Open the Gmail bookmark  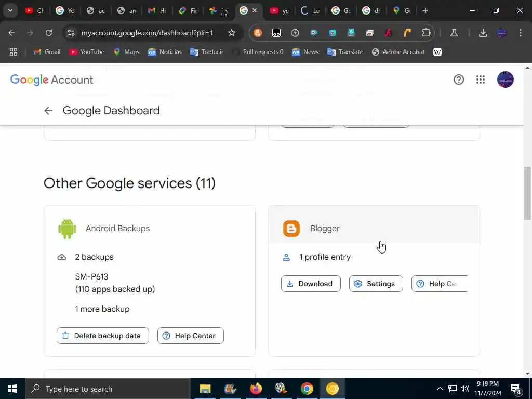click(x=47, y=52)
